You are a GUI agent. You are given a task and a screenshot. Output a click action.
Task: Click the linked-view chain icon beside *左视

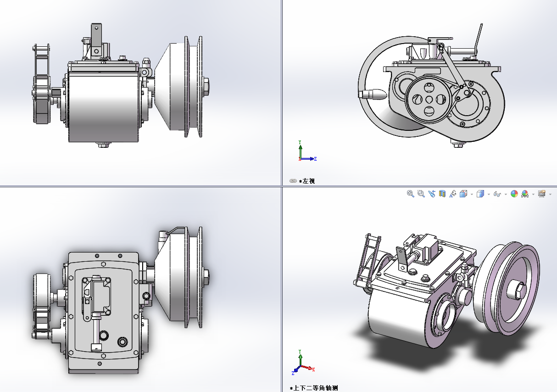[293, 181]
